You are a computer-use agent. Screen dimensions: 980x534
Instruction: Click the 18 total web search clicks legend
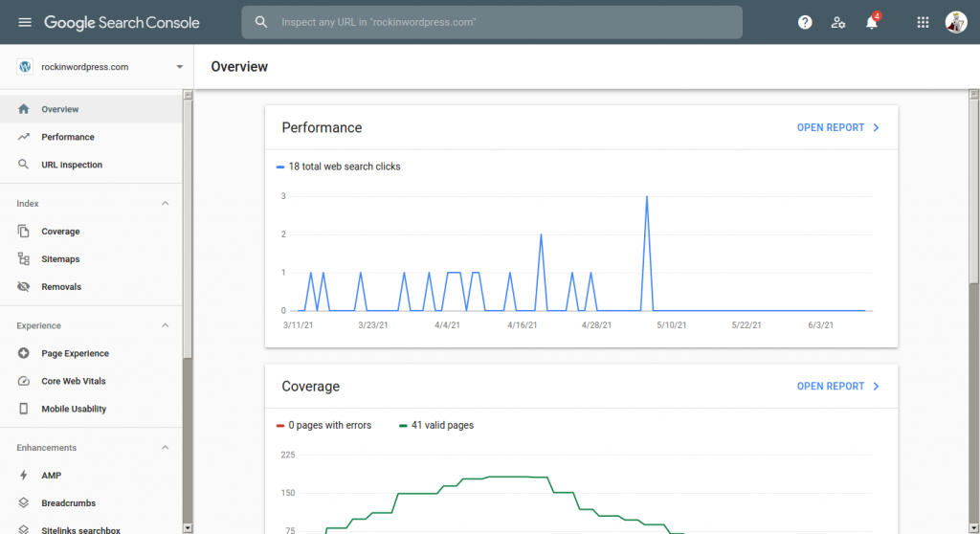click(x=338, y=167)
